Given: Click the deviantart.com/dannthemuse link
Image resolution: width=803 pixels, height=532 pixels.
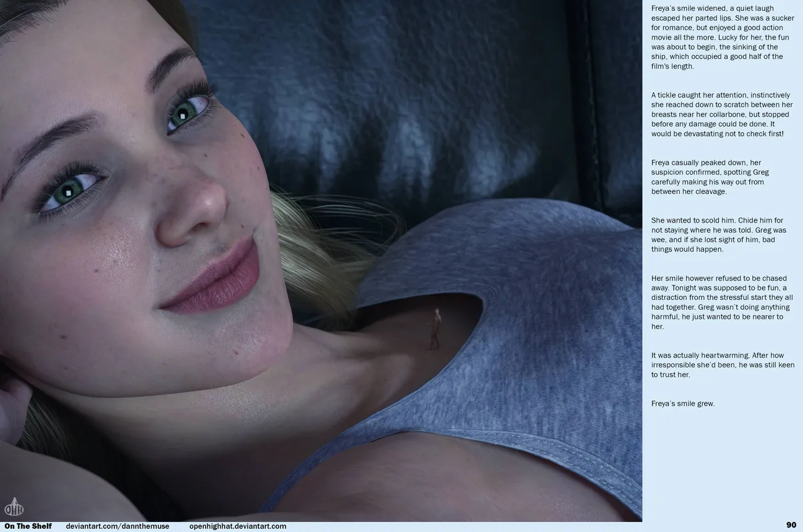Looking at the screenshot, I should tap(117, 526).
